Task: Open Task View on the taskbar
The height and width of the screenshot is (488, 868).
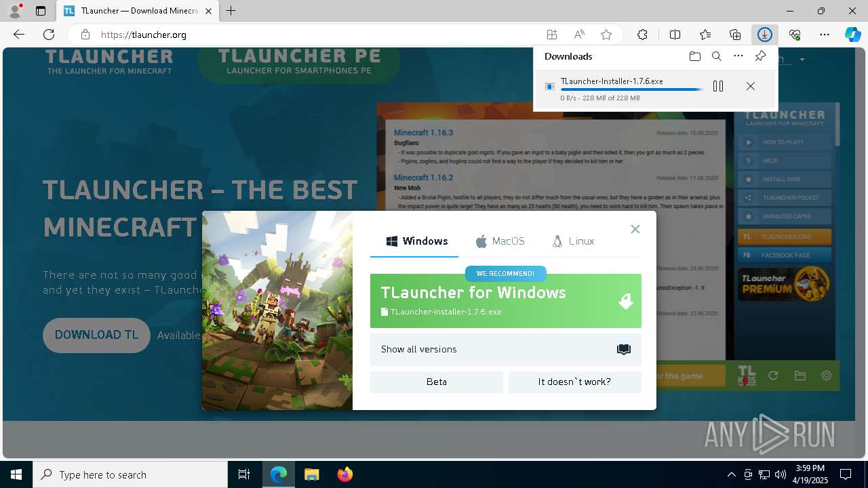Action: tap(244, 474)
